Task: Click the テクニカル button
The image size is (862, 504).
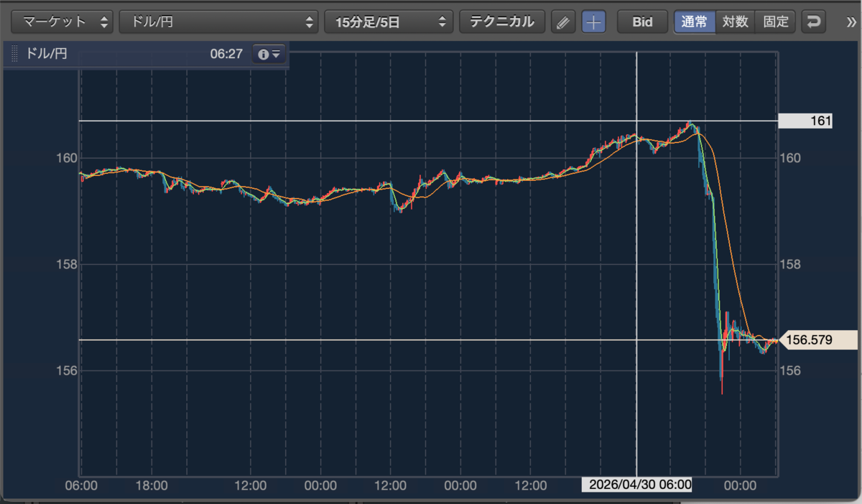Action: 502,22
